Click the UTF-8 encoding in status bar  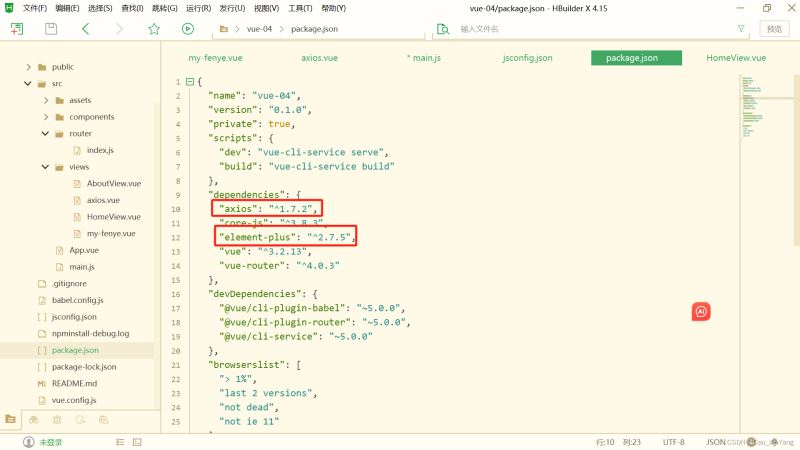point(673,442)
